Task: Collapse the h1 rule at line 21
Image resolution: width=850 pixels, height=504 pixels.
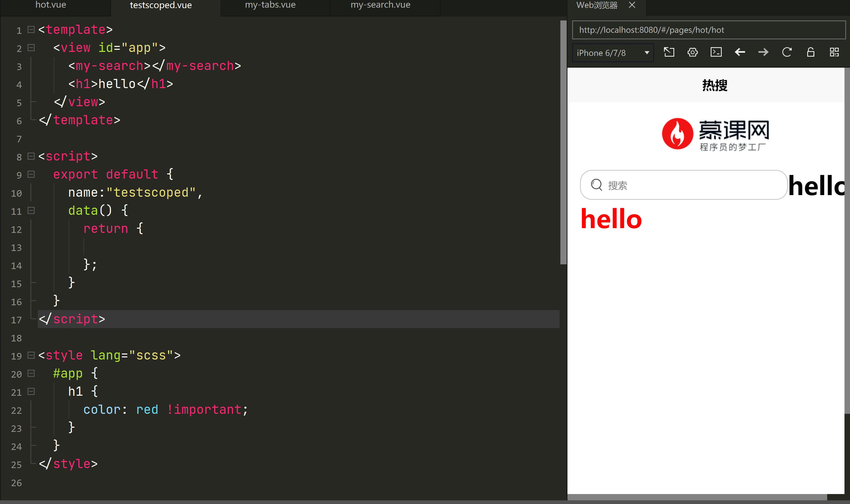Action: click(x=31, y=392)
